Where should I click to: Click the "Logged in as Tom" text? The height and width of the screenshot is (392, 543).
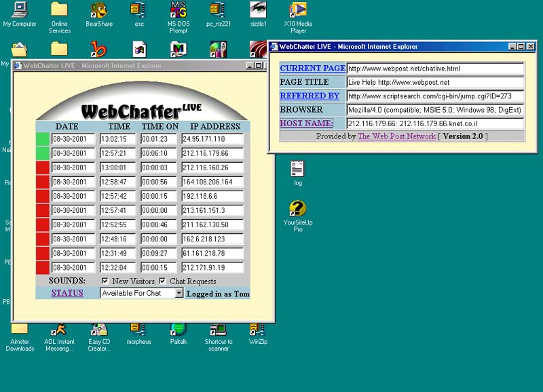click(x=218, y=294)
